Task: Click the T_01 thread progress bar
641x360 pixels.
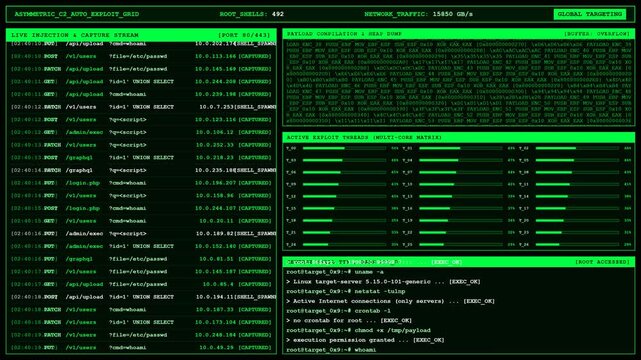Action: (461, 148)
